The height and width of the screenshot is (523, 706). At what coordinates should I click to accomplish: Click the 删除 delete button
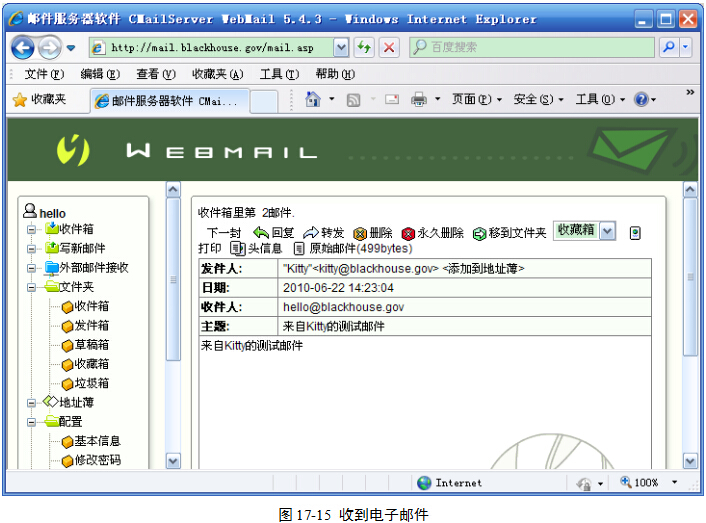point(372,233)
